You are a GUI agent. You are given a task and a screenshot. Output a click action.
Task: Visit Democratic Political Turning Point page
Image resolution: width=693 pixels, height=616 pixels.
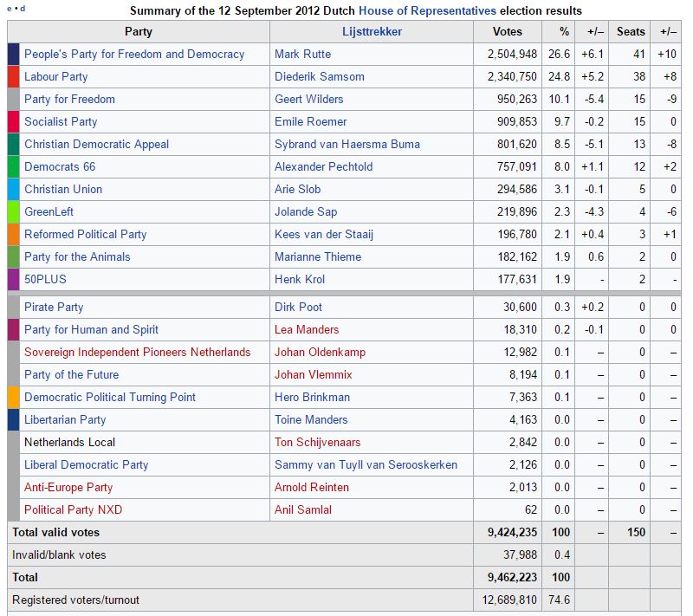click(x=110, y=398)
